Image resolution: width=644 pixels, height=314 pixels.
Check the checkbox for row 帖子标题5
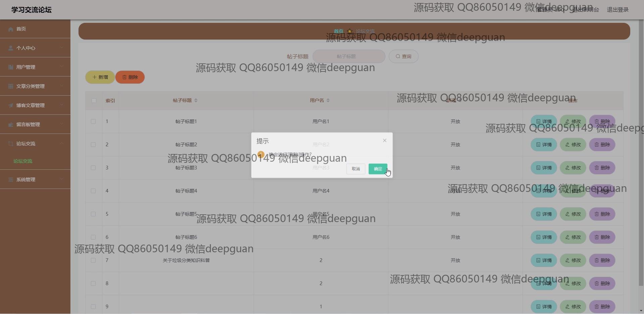(93, 214)
